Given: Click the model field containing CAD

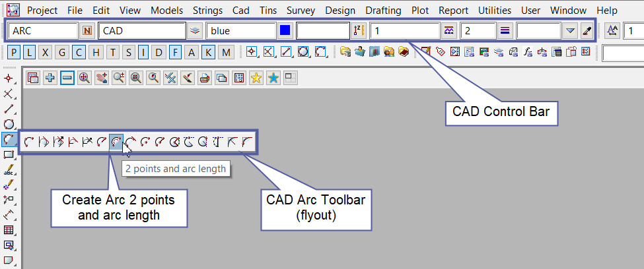Looking at the screenshot, I should [x=142, y=31].
